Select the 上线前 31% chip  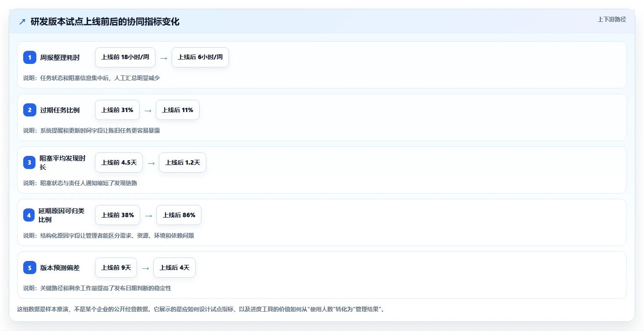point(117,110)
